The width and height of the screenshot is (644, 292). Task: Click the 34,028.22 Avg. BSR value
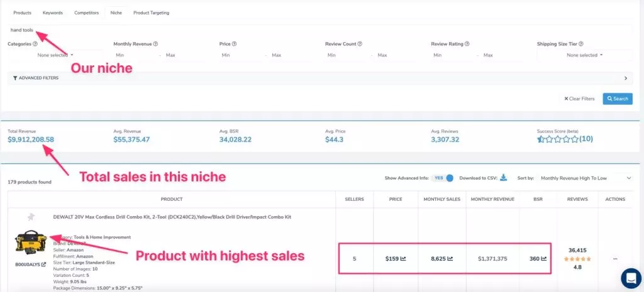point(235,139)
